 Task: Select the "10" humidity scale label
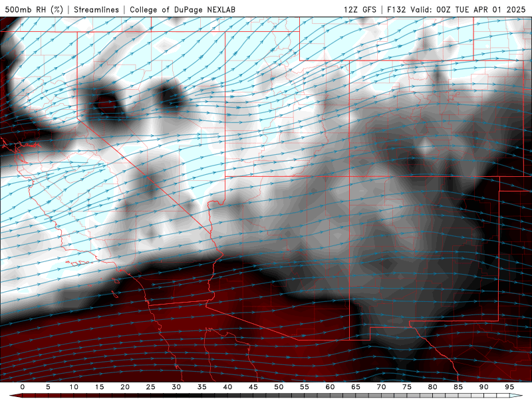(74, 387)
